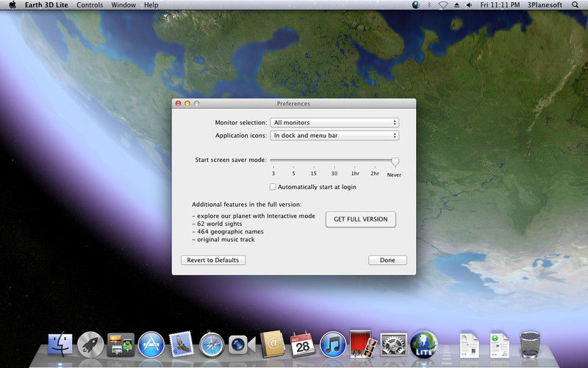This screenshot has width=588, height=368.
Task: Open the Calendar icon showing 28
Action: pos(303,344)
